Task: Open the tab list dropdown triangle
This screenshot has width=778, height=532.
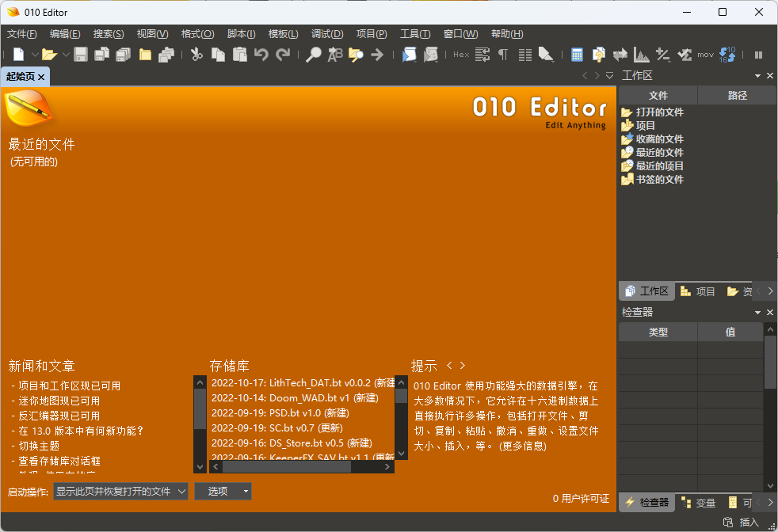Action: click(610, 75)
